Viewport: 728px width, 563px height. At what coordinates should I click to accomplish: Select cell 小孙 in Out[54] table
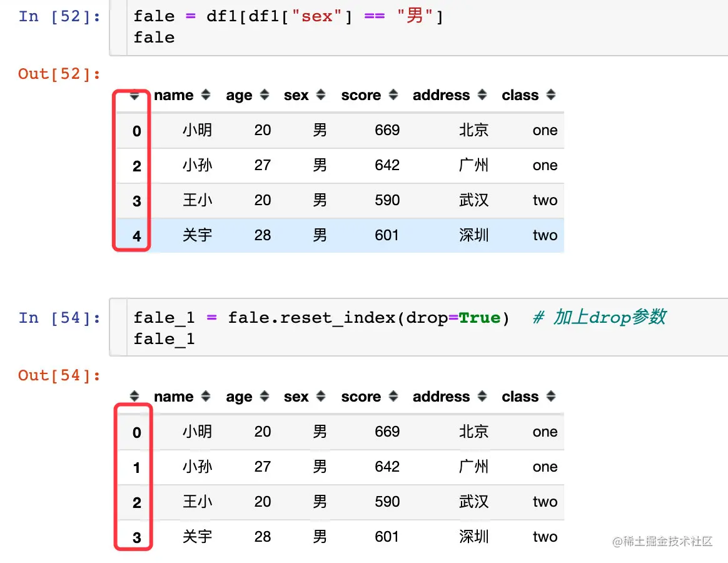pyautogui.click(x=197, y=467)
